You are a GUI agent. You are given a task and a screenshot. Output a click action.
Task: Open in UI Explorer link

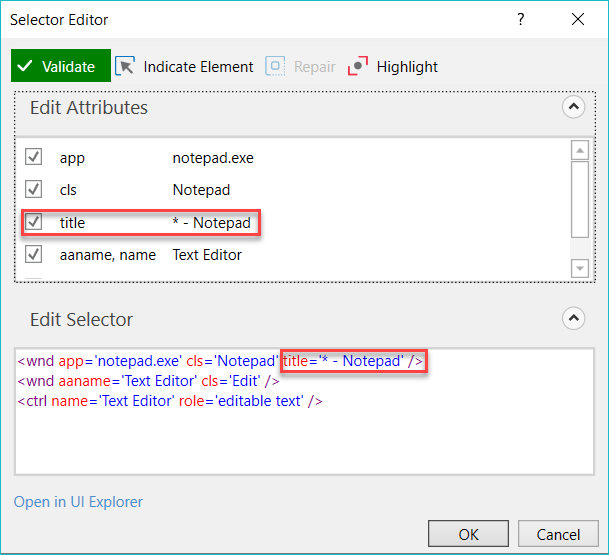point(78,502)
